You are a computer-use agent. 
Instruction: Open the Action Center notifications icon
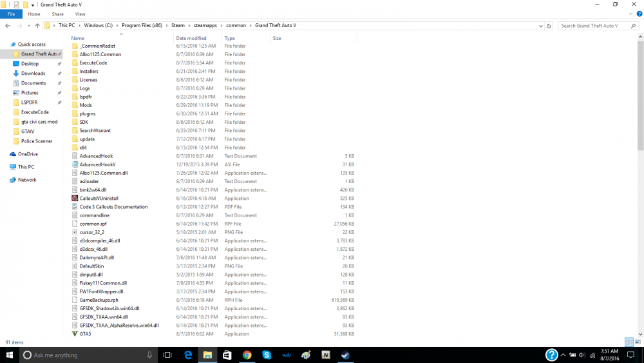pos(630,355)
